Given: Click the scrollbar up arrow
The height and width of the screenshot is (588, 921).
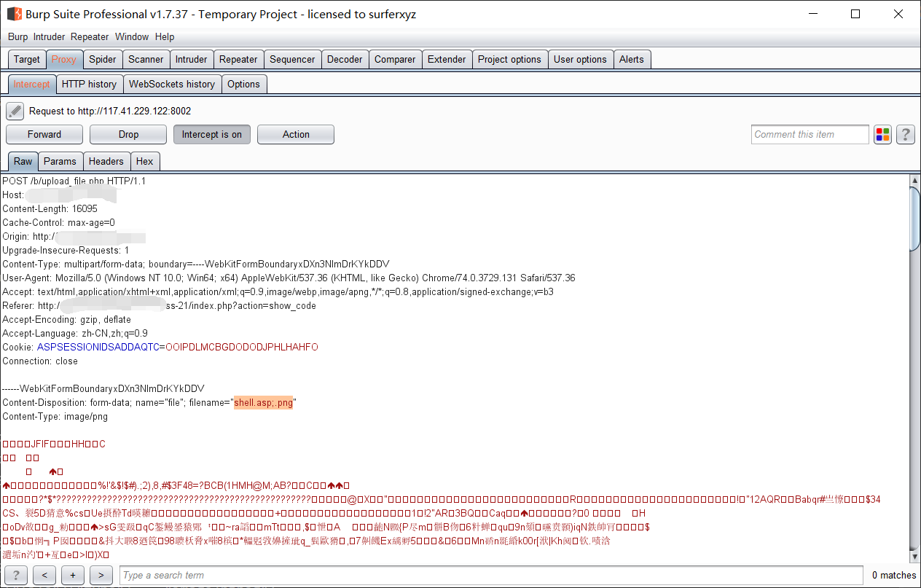Looking at the screenshot, I should [915, 179].
